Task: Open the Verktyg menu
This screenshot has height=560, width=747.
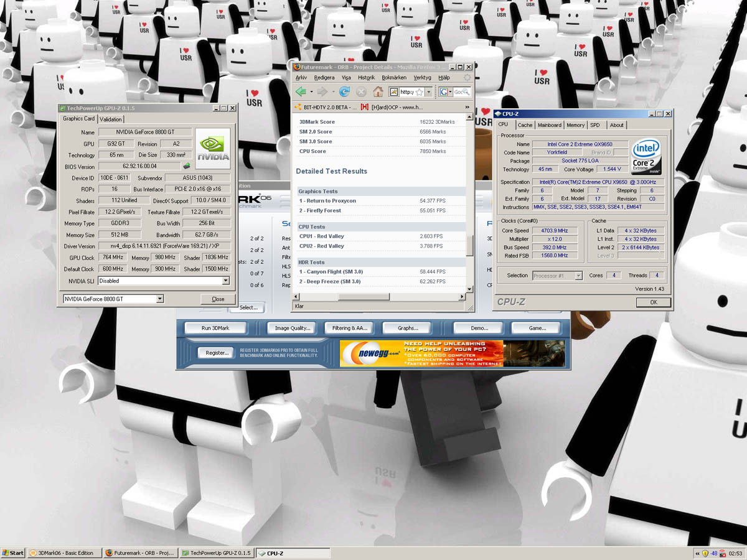Action: coord(422,77)
